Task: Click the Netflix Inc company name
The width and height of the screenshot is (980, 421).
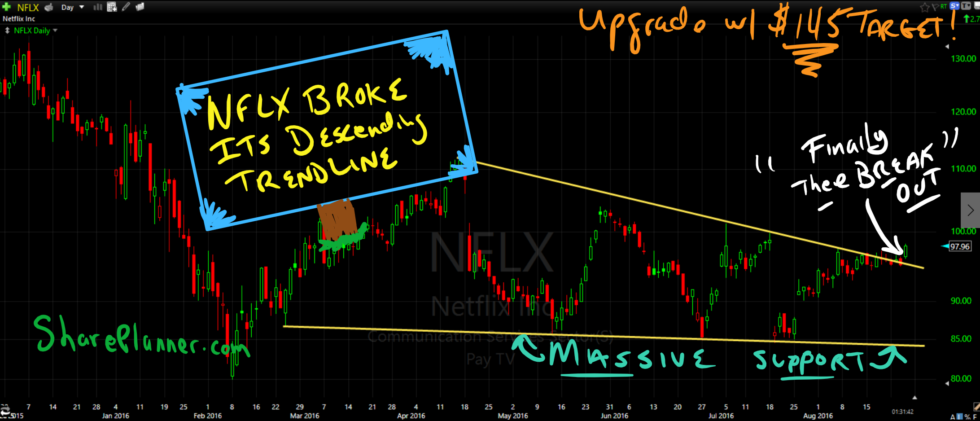Action: click(19, 19)
